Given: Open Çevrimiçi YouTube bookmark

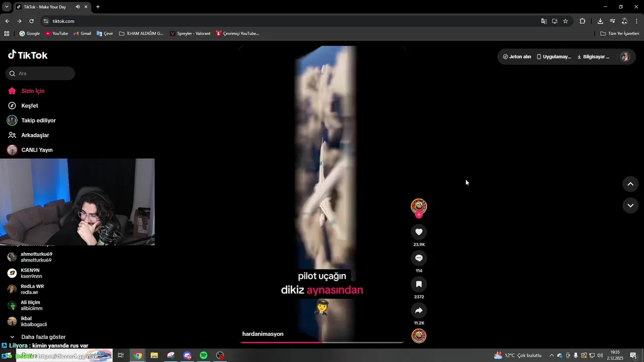Looking at the screenshot, I should pos(237,34).
